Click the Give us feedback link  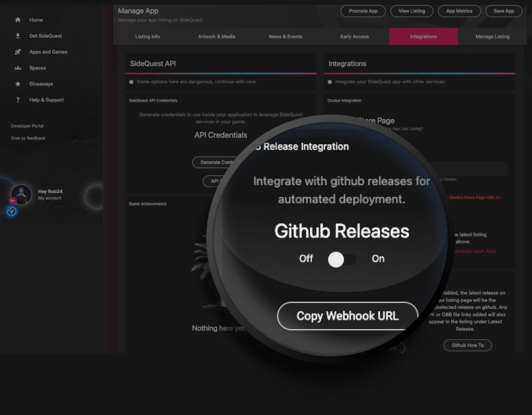pos(28,138)
